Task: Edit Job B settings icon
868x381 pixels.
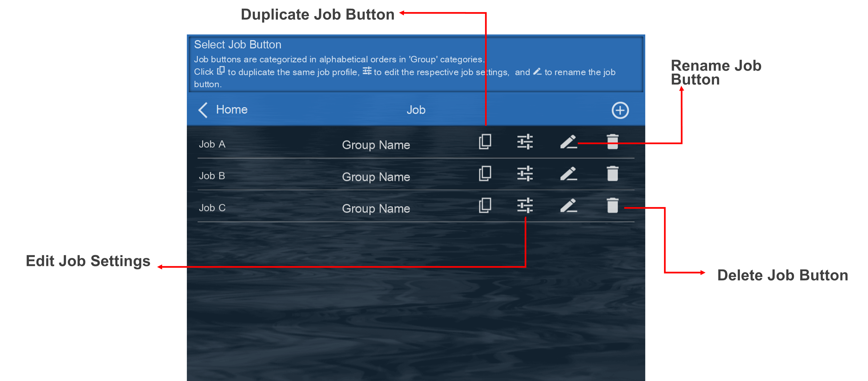Action: tap(525, 173)
